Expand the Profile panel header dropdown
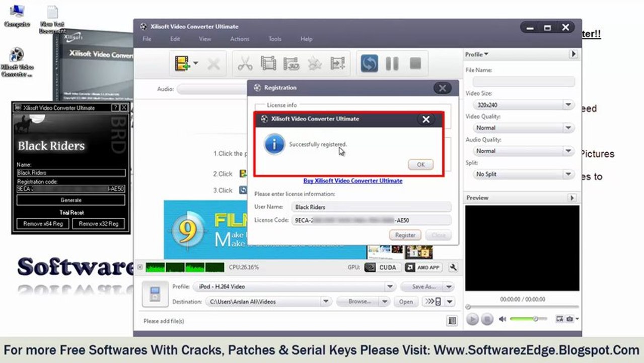 tap(476, 54)
